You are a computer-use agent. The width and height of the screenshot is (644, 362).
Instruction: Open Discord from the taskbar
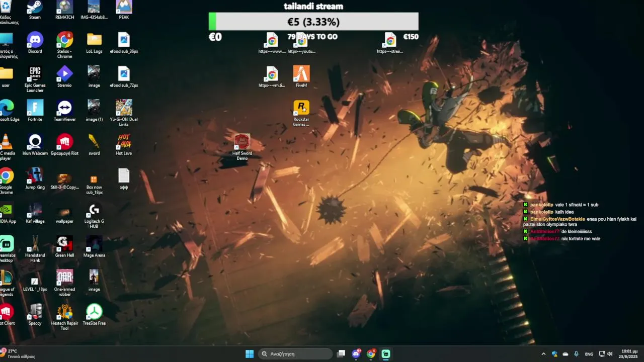[356, 354]
